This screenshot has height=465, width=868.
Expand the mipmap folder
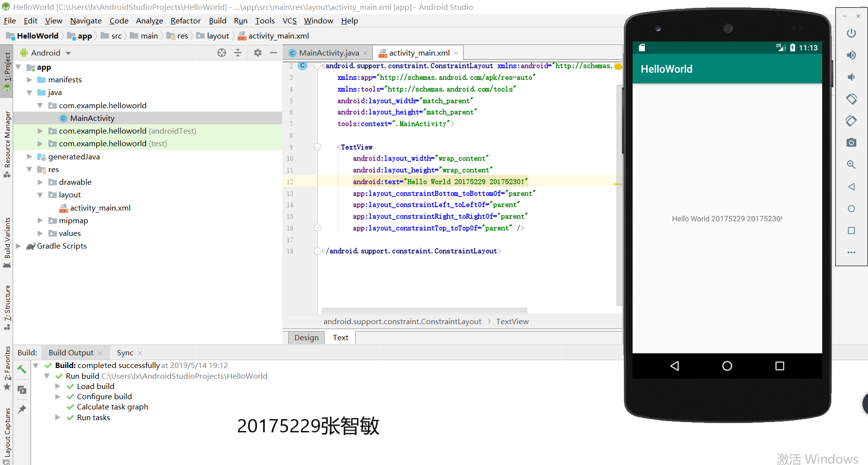40,220
